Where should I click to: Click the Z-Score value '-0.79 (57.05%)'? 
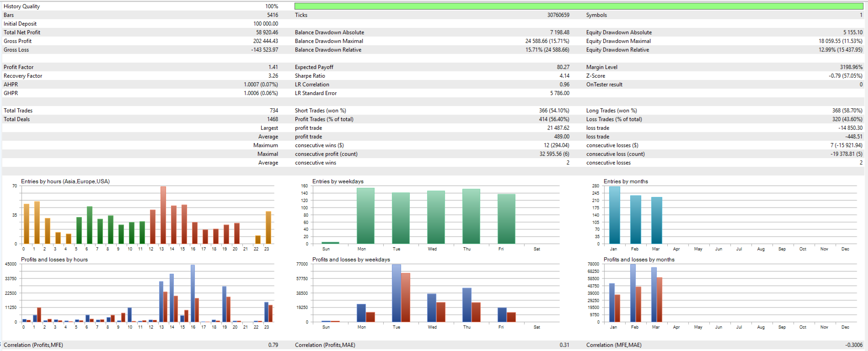click(846, 76)
